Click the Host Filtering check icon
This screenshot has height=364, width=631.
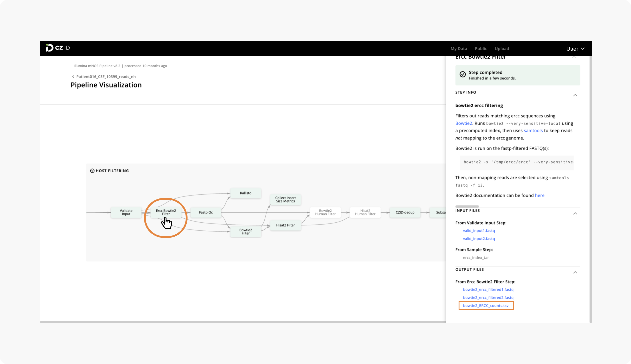pyautogui.click(x=92, y=171)
